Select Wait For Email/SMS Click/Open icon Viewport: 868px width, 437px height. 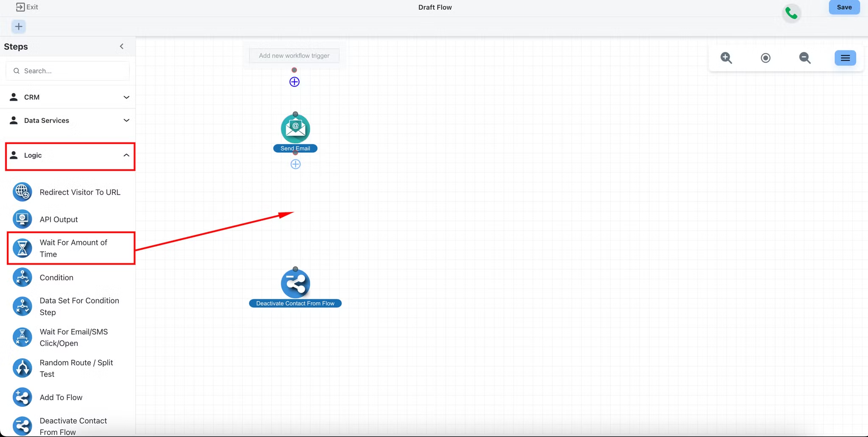[22, 337]
